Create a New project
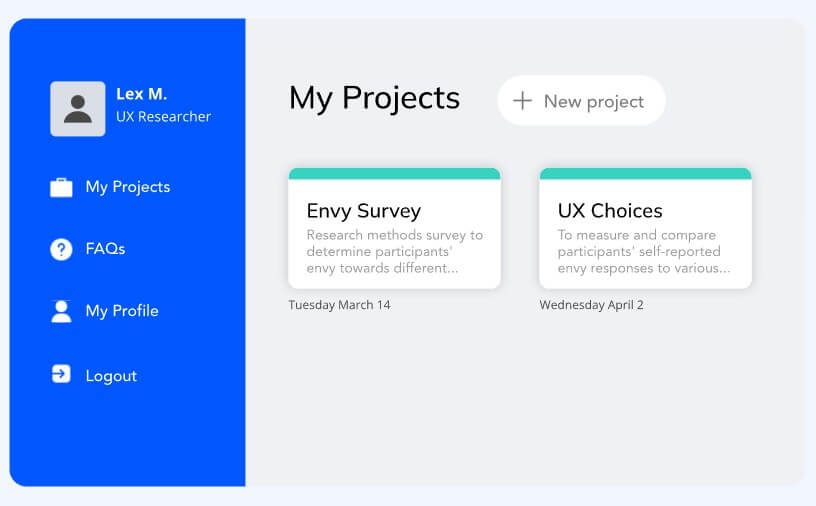This screenshot has height=506, width=816. (x=581, y=100)
